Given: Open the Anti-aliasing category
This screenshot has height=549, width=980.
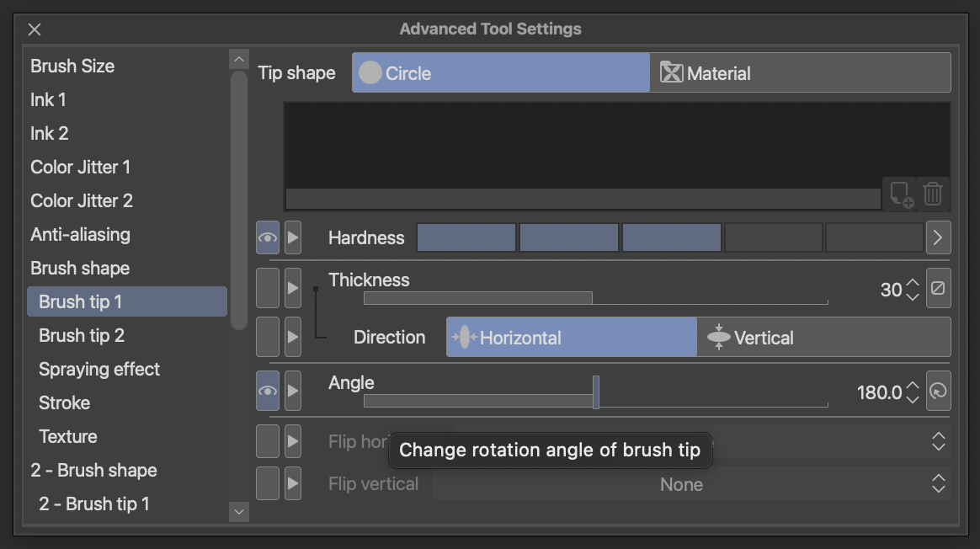Looking at the screenshot, I should coord(127,234).
